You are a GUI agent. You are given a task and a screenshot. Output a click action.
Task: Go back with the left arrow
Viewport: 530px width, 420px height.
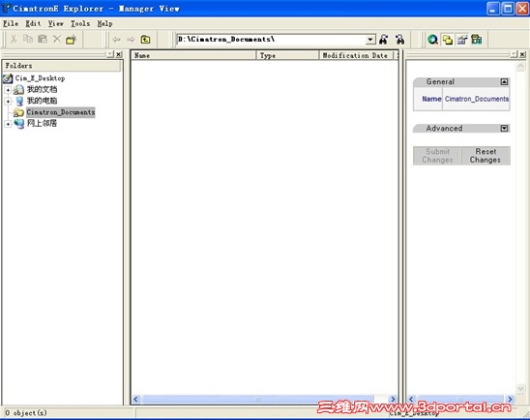pos(117,40)
